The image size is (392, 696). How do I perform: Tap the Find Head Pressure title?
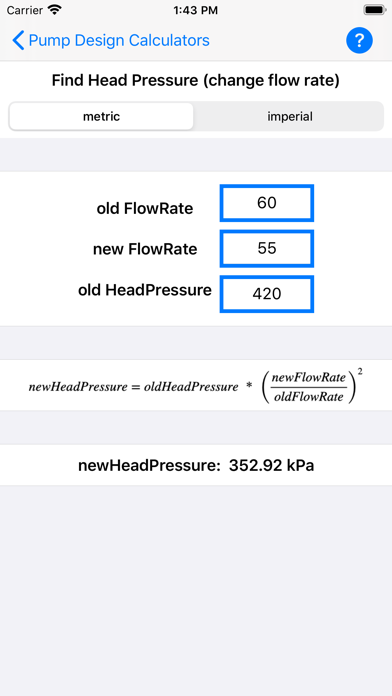tap(196, 81)
